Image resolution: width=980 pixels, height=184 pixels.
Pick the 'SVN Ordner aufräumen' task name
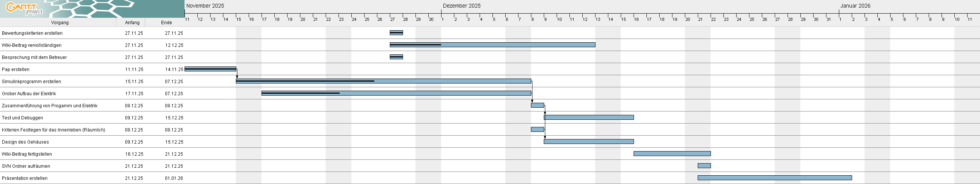pos(26,166)
